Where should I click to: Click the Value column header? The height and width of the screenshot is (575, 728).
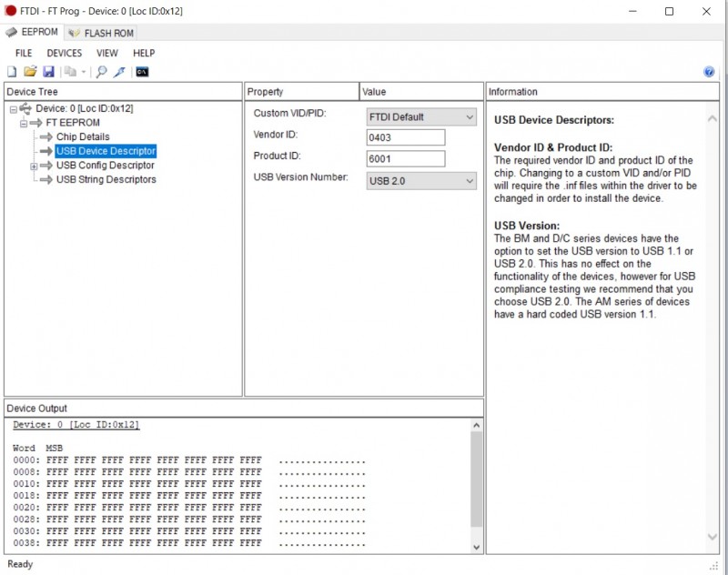[421, 91]
